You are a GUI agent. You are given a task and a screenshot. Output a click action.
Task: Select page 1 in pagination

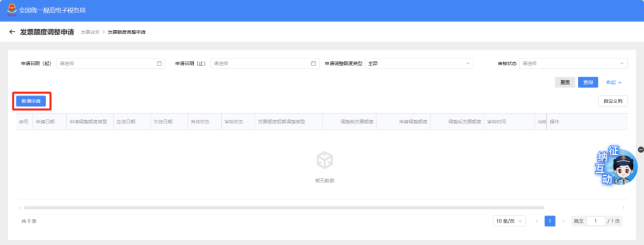pyautogui.click(x=550, y=221)
